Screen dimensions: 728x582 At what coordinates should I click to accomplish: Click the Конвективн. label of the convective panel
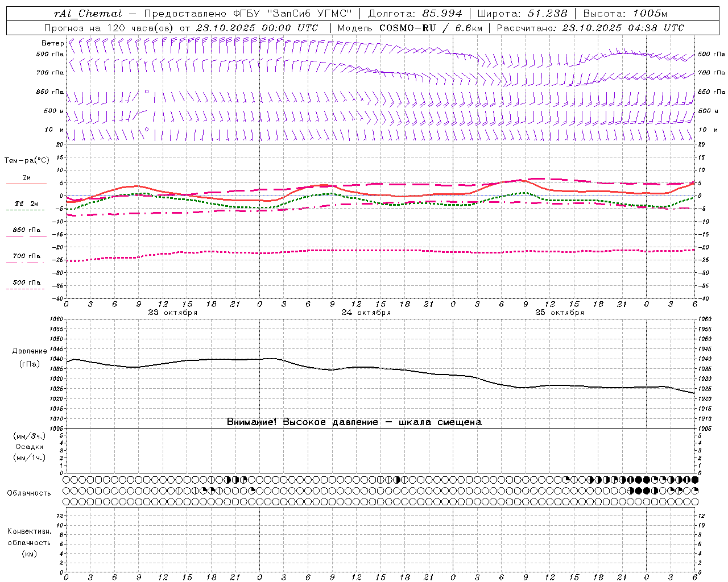point(30,531)
